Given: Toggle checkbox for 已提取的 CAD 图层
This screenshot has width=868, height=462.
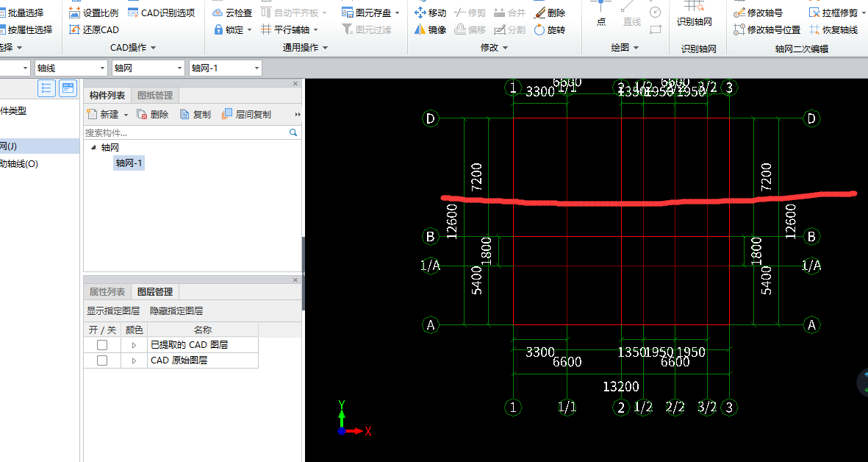Looking at the screenshot, I should (102, 344).
